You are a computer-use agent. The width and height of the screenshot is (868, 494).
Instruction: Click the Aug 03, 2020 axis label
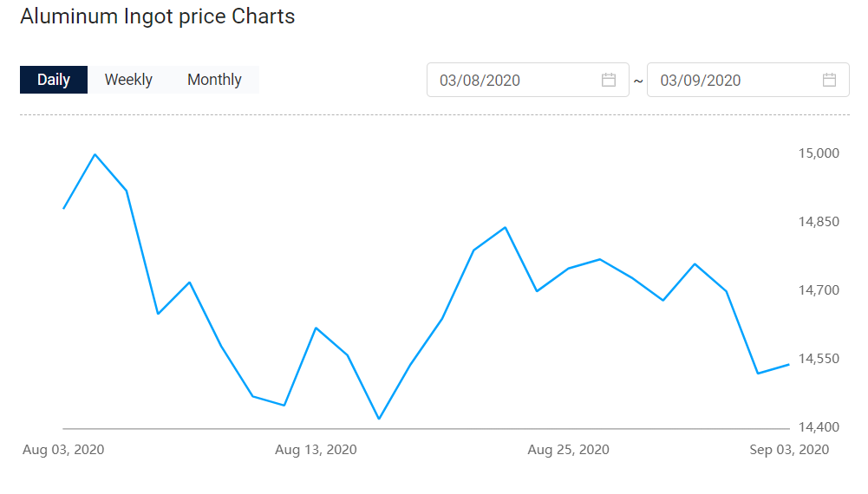(x=63, y=450)
